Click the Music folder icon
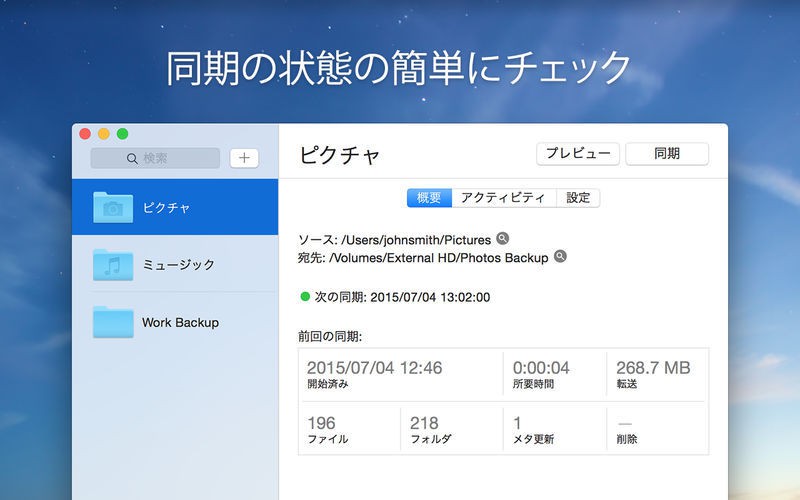 [112, 264]
